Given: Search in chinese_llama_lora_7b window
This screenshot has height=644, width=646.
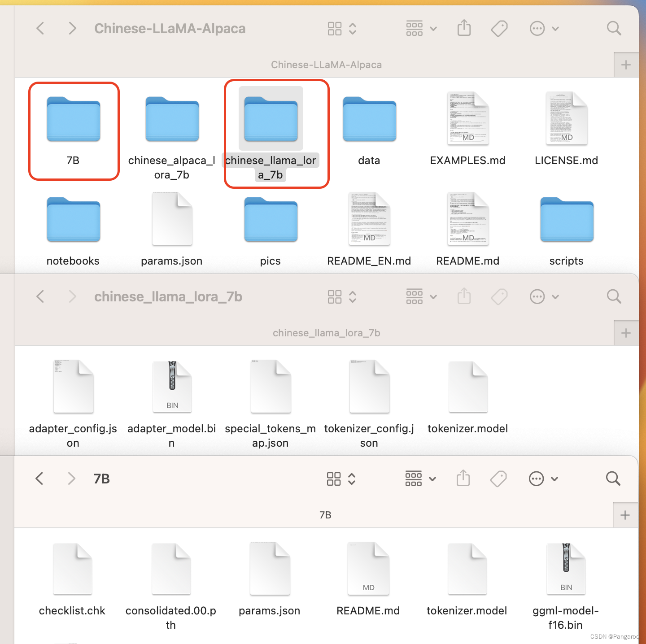Looking at the screenshot, I should tap(614, 296).
